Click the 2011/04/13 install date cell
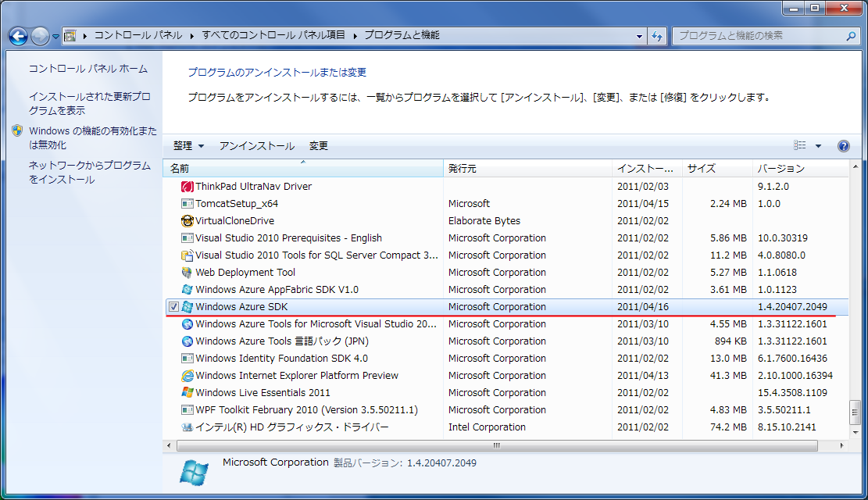Image resolution: width=868 pixels, height=500 pixels. (643, 376)
